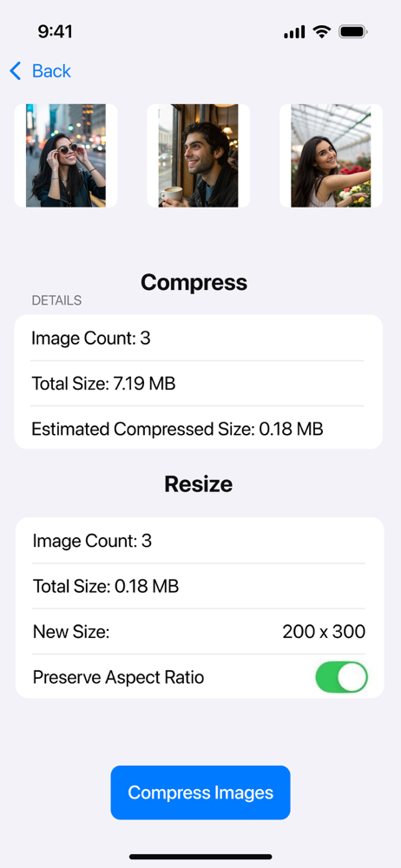Viewport: 401px width, 868px height.
Task: Open the woman with sunglasses photo thumbnail
Action: pos(66,155)
